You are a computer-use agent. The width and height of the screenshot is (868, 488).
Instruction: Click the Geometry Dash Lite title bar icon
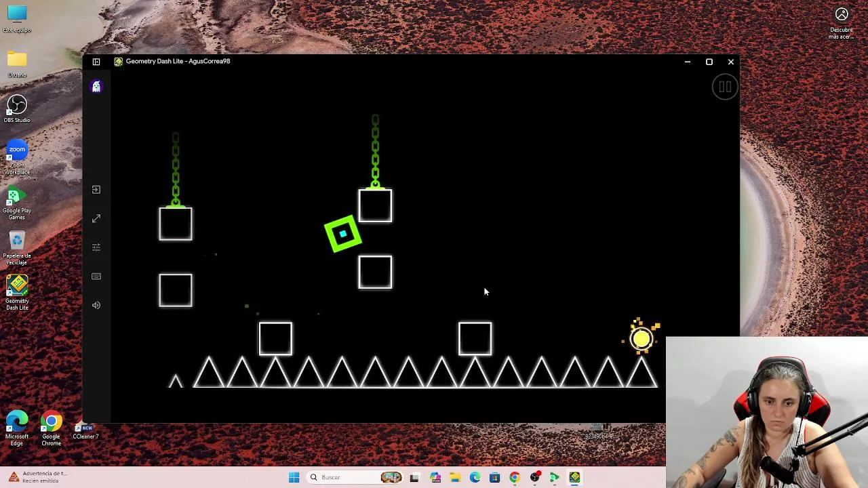tap(119, 61)
